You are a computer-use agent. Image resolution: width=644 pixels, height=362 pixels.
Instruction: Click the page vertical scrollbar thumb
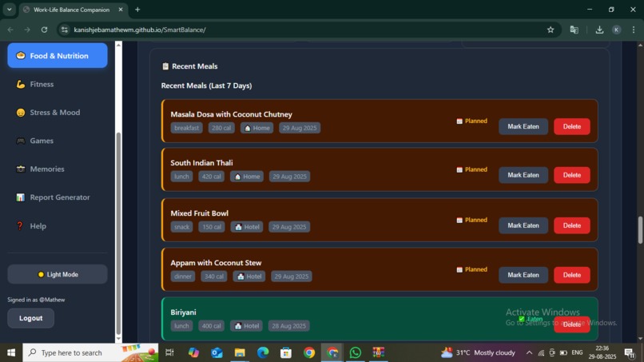[640, 229]
